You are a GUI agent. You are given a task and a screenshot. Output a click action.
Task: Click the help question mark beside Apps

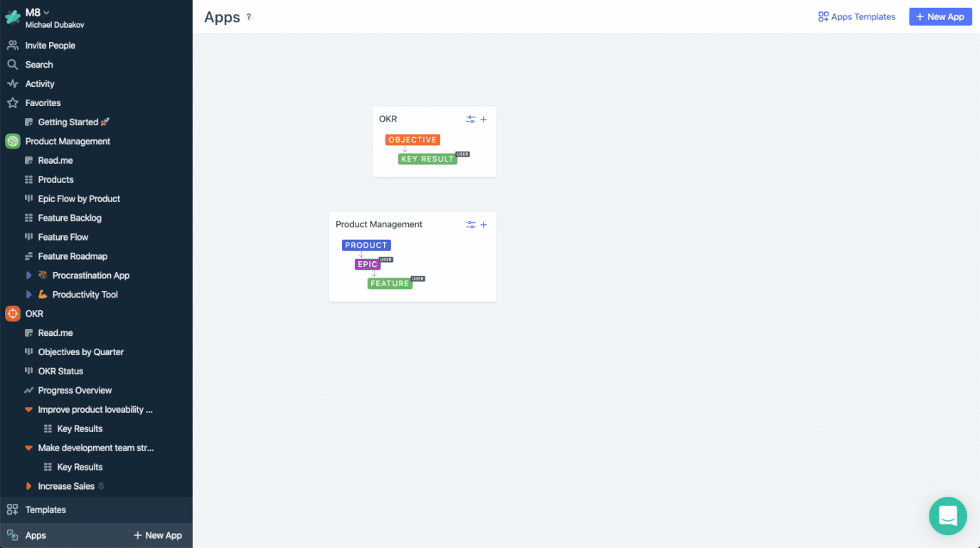pyautogui.click(x=249, y=17)
